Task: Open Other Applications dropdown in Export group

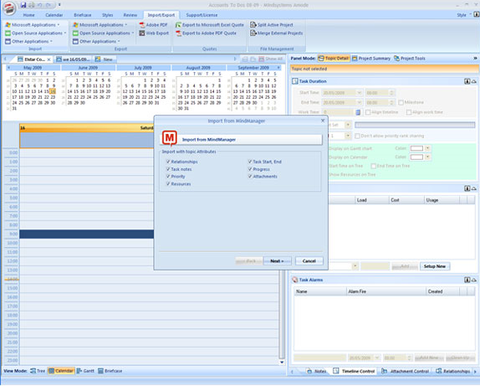Action: [x=97, y=41]
